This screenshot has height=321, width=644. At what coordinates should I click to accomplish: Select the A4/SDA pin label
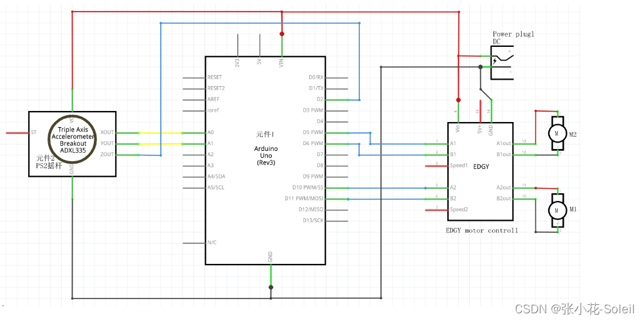pos(217,177)
